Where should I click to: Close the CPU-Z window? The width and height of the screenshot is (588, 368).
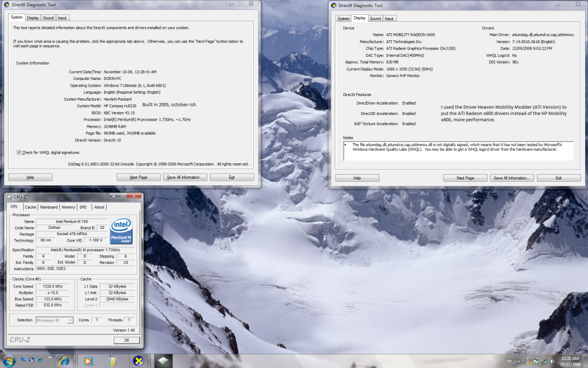(x=133, y=195)
